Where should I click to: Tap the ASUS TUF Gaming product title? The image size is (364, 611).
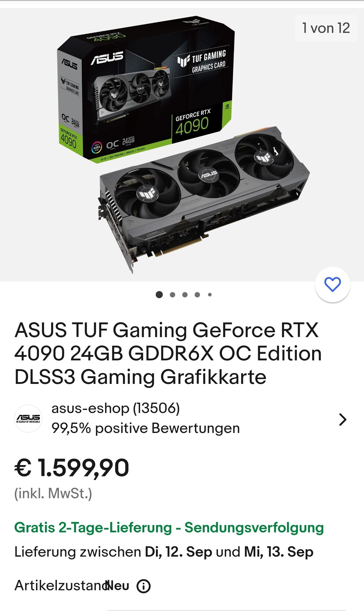click(168, 353)
